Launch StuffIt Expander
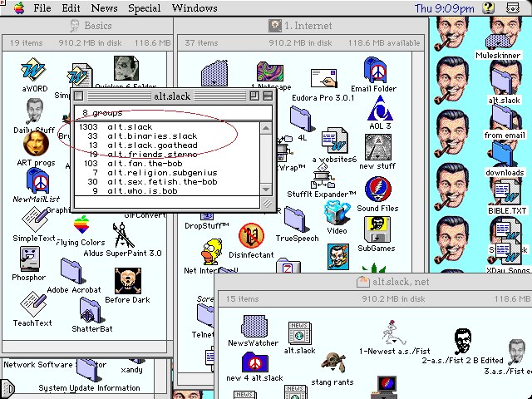Image resolution: width=532 pixels, height=399 pixels. point(323,176)
